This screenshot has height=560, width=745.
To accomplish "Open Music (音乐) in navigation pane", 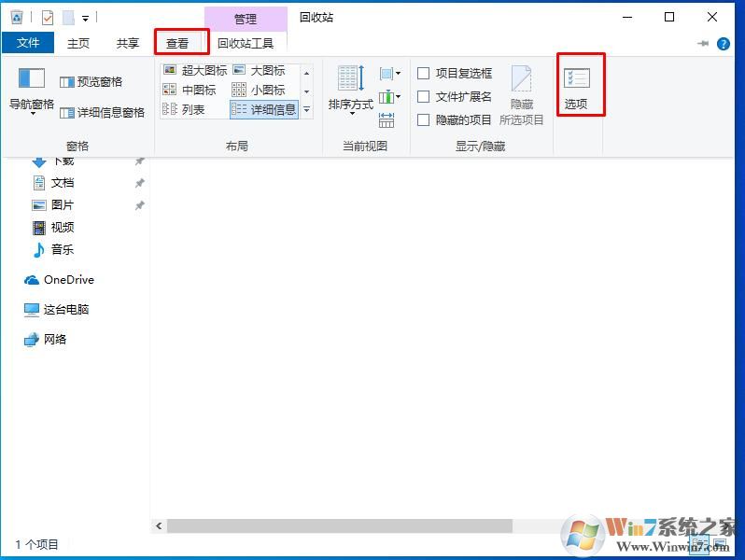I will point(53,249).
